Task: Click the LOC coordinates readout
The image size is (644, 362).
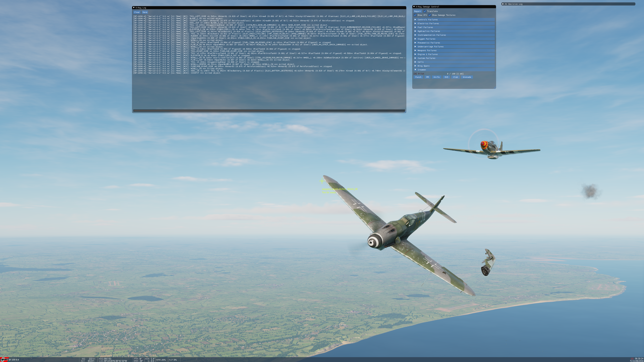Action: (113, 361)
